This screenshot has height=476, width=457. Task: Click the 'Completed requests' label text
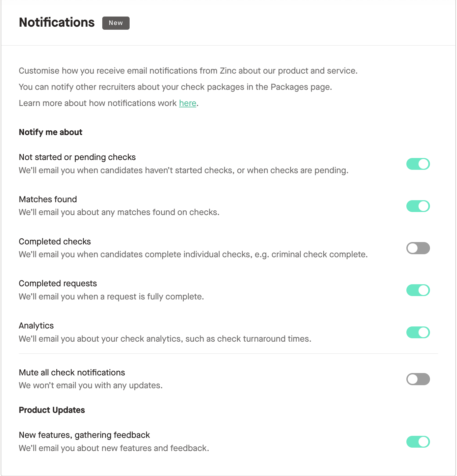coord(58,284)
